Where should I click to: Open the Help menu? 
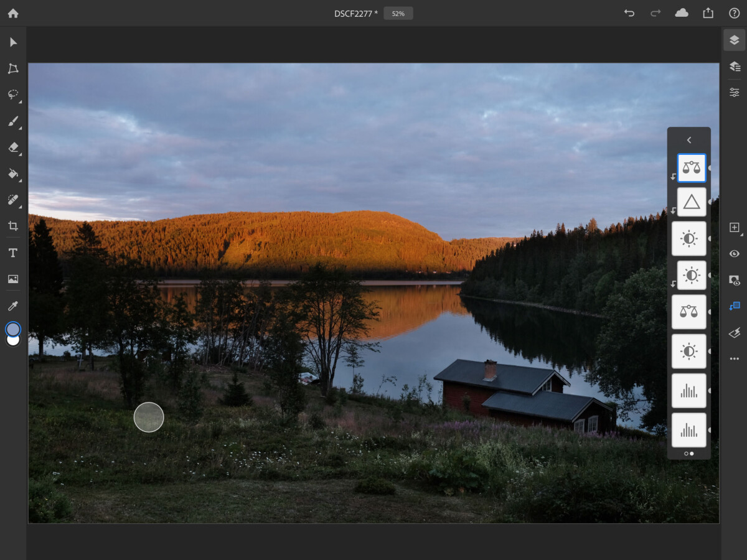[734, 13]
